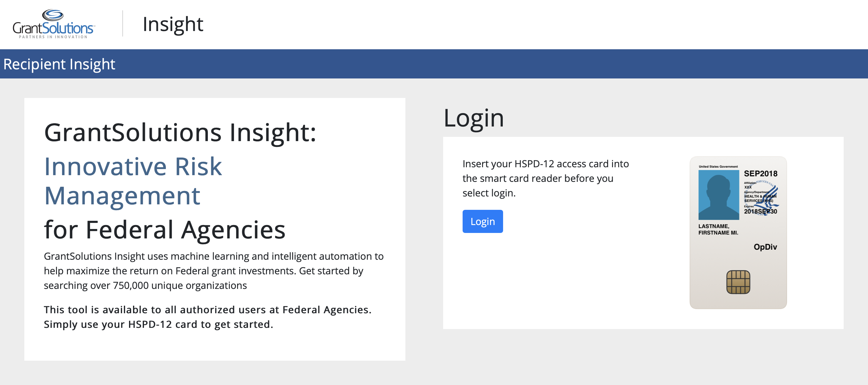Click the machine learning description paragraph
Screen dimensions: 868x385
click(x=214, y=271)
